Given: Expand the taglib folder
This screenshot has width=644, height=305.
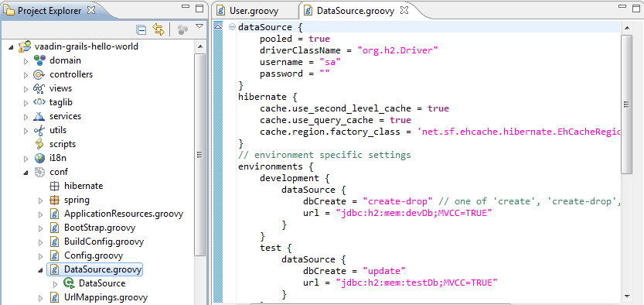Looking at the screenshot, I should (26, 103).
